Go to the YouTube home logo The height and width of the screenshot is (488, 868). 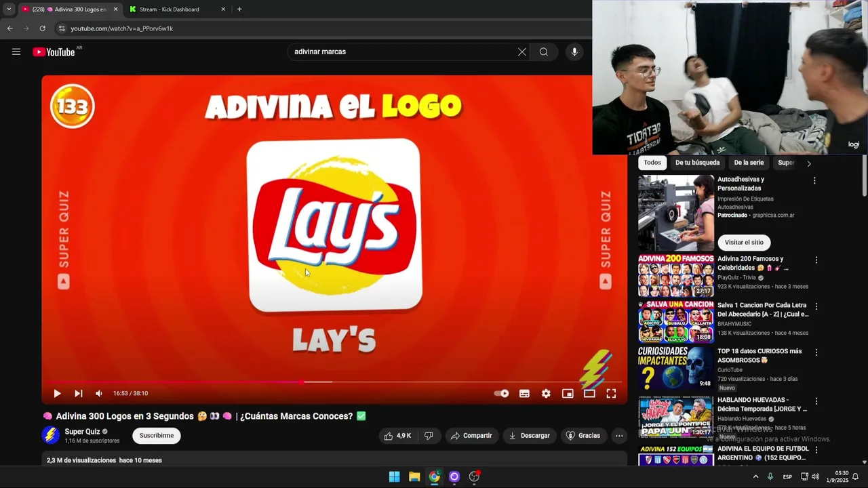(x=54, y=52)
